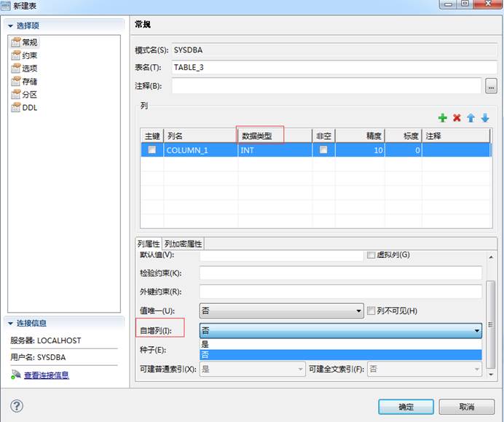Screen dimensions: 504x422
Task: Click the connection info icon beside link
Action: click(x=16, y=375)
